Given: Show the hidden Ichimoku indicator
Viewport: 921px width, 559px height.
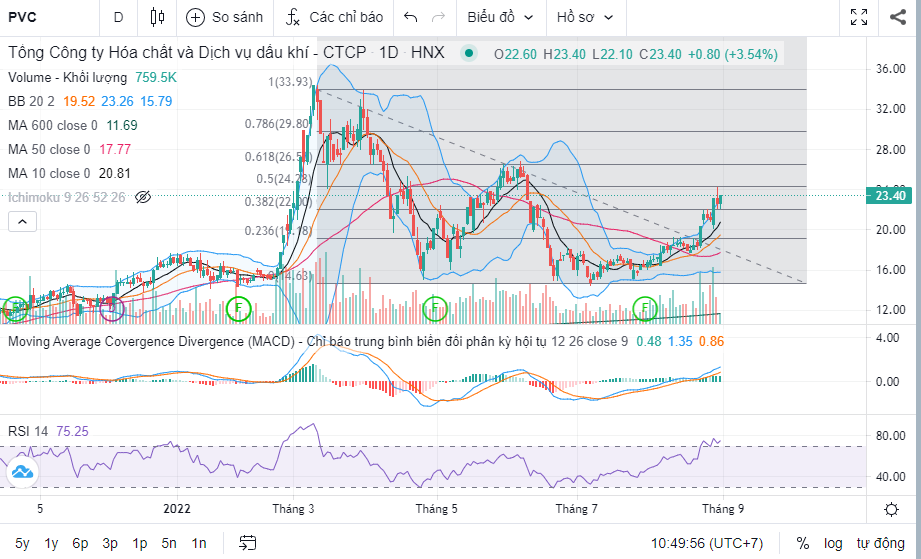Looking at the screenshot, I should tap(143, 197).
